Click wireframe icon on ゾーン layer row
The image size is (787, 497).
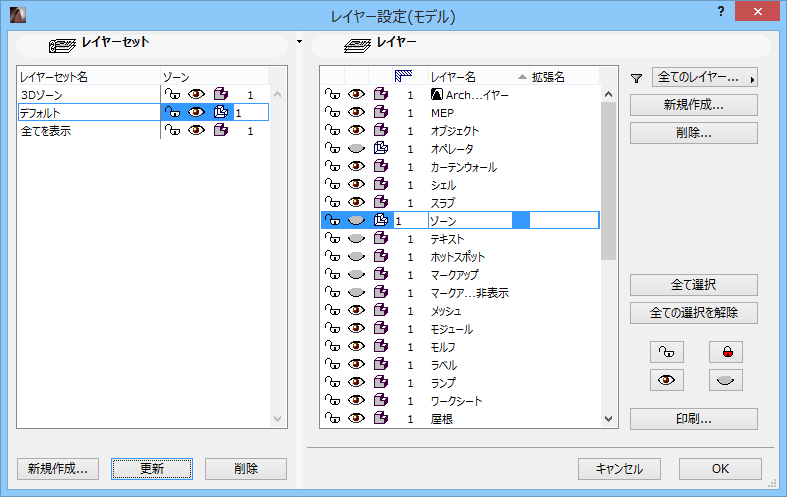coord(381,220)
